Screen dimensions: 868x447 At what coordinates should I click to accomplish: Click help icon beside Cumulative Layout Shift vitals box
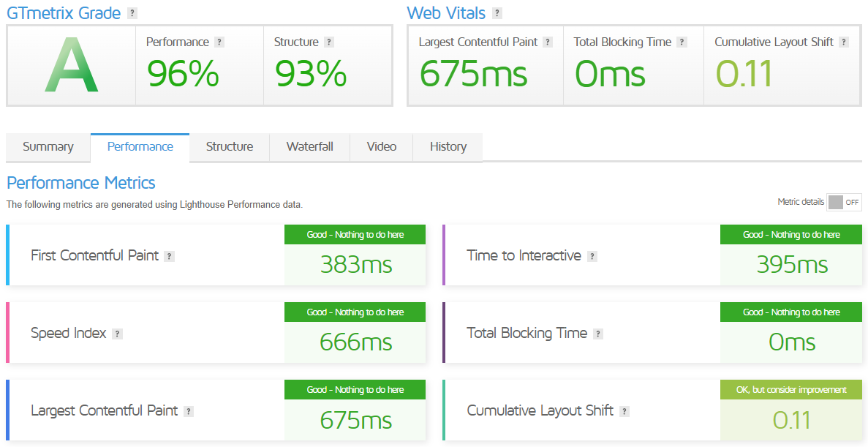844,42
